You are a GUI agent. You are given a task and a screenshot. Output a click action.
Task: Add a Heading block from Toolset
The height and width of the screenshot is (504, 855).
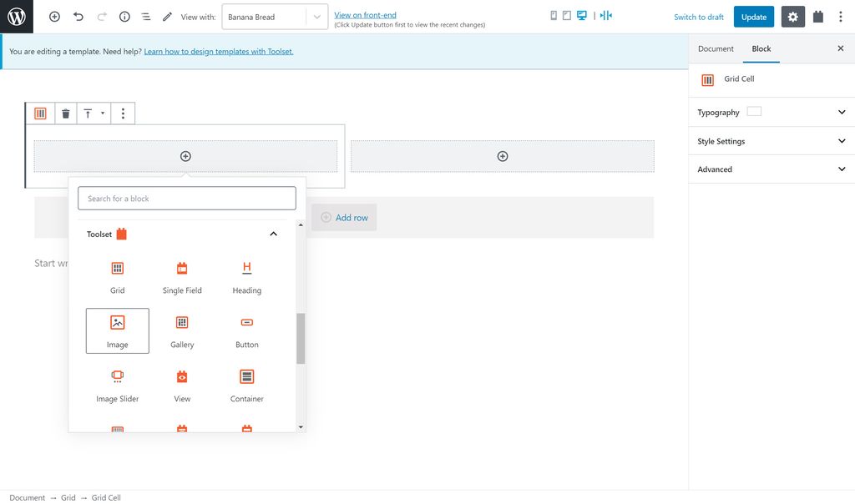click(x=246, y=277)
